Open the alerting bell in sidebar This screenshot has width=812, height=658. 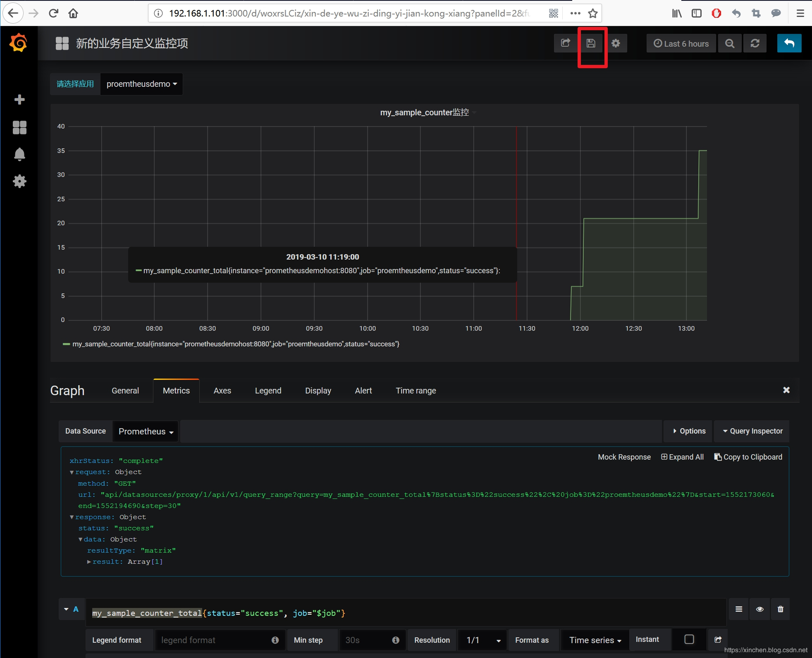coord(19,154)
